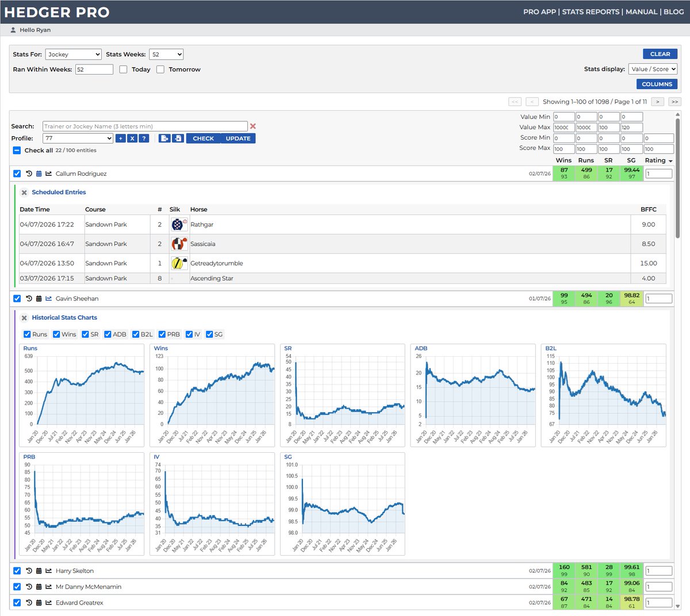
Task: Sort by the Wins column header
Action: (563, 160)
